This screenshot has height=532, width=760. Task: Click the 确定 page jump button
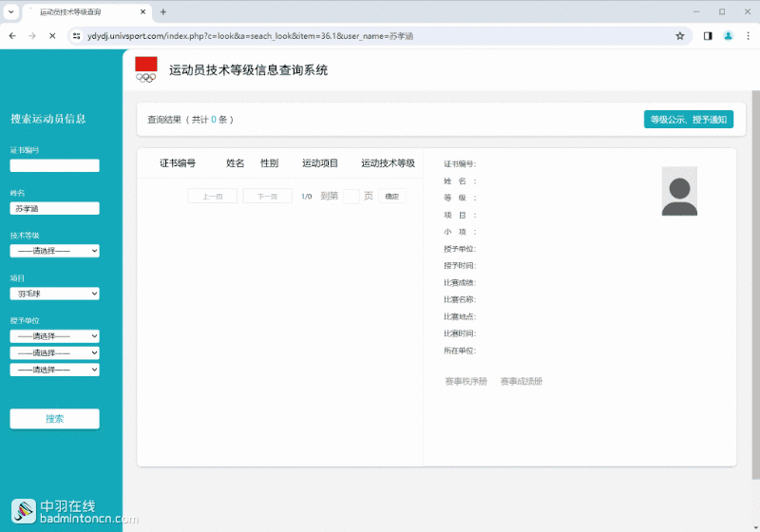[x=392, y=197]
